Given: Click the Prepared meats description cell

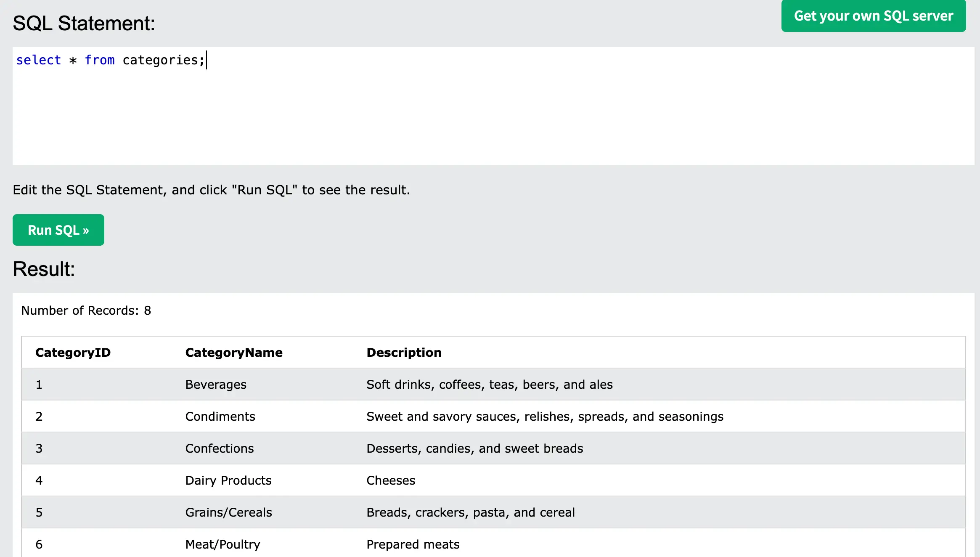Looking at the screenshot, I should [x=413, y=544].
